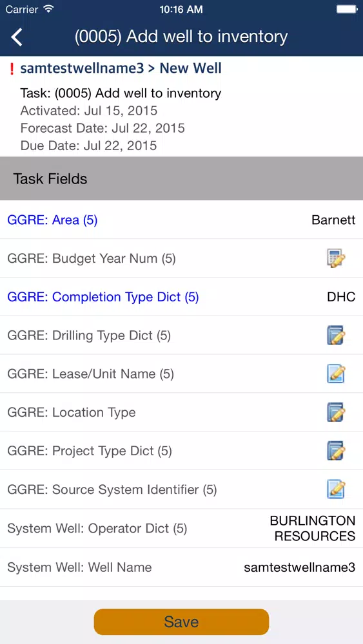Edit the Well Name value samtestwellname3
Viewport: 363px width, 644px height.
tap(300, 567)
